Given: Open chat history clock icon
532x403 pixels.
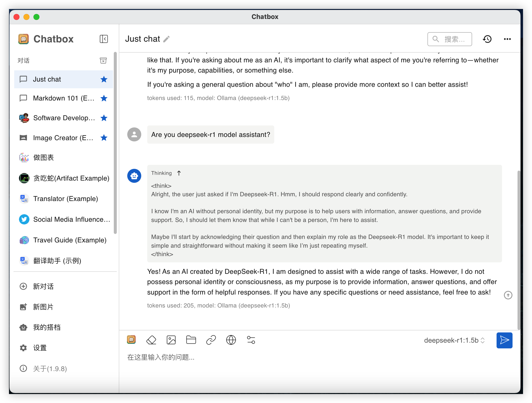Looking at the screenshot, I should tap(487, 39).
